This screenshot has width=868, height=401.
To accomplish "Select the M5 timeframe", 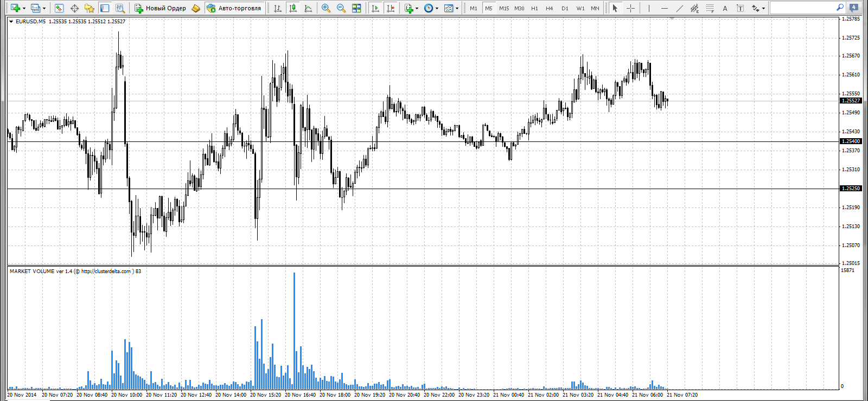I will (x=489, y=8).
